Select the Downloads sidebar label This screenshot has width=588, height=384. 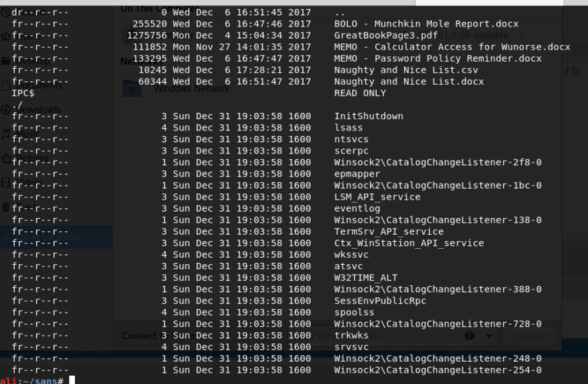(x=38, y=109)
